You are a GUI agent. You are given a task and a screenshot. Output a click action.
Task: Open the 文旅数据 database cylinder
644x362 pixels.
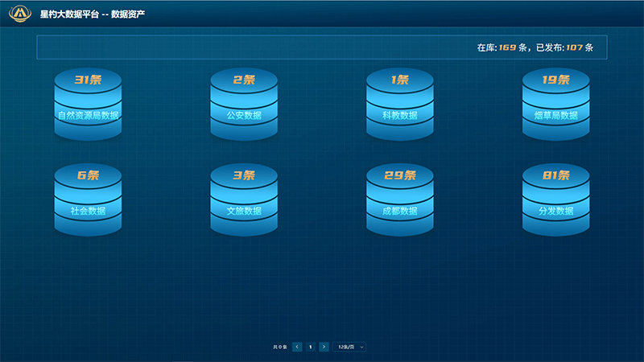pyautogui.click(x=244, y=204)
